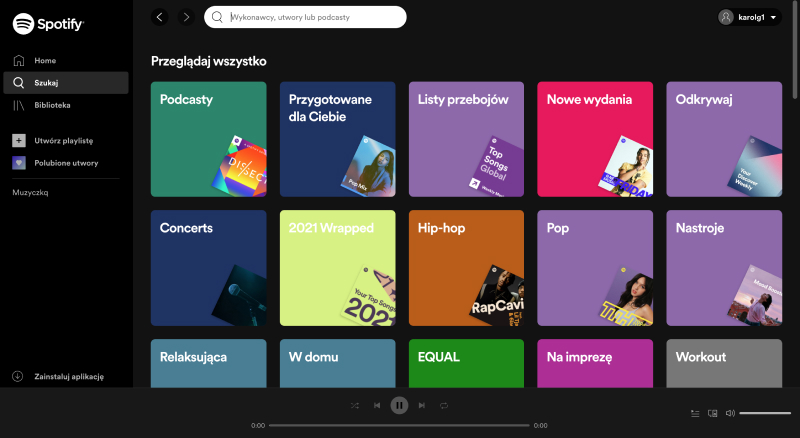Screen dimensions: 800x438
Task: Open the Listy przebojów card
Action: click(466, 139)
